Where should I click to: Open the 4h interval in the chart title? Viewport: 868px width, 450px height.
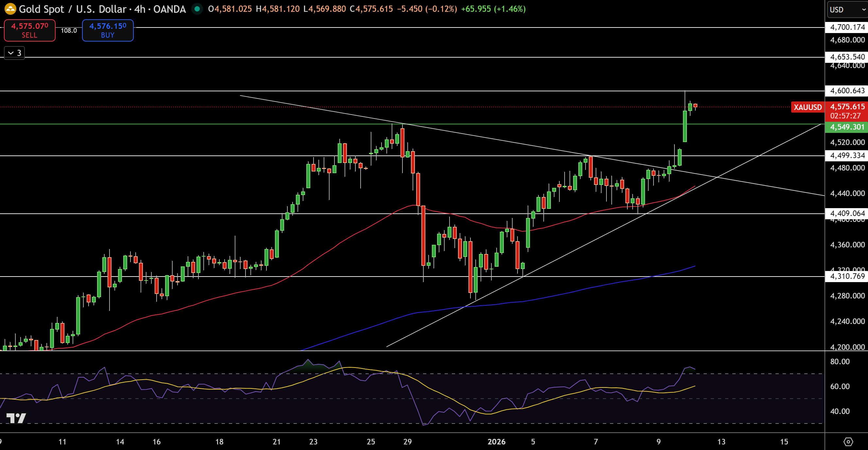coord(140,9)
